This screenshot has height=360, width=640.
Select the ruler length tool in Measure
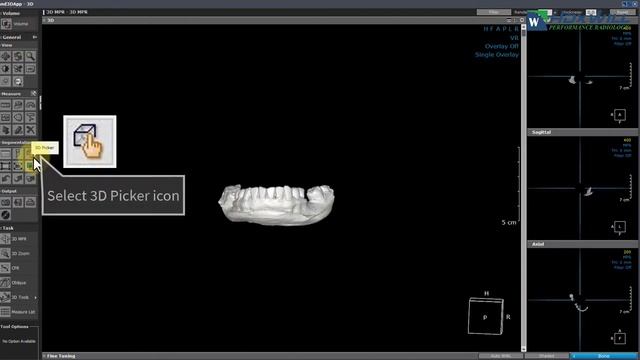coord(5,105)
